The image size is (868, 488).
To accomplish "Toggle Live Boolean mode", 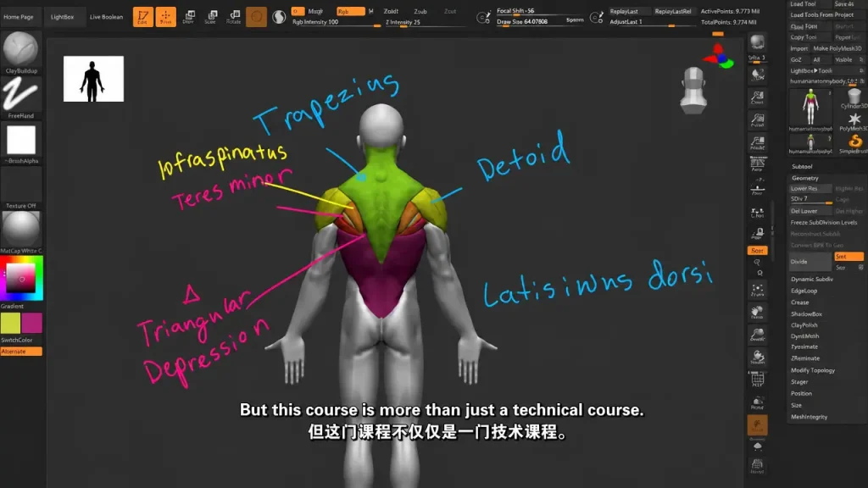I will [106, 17].
